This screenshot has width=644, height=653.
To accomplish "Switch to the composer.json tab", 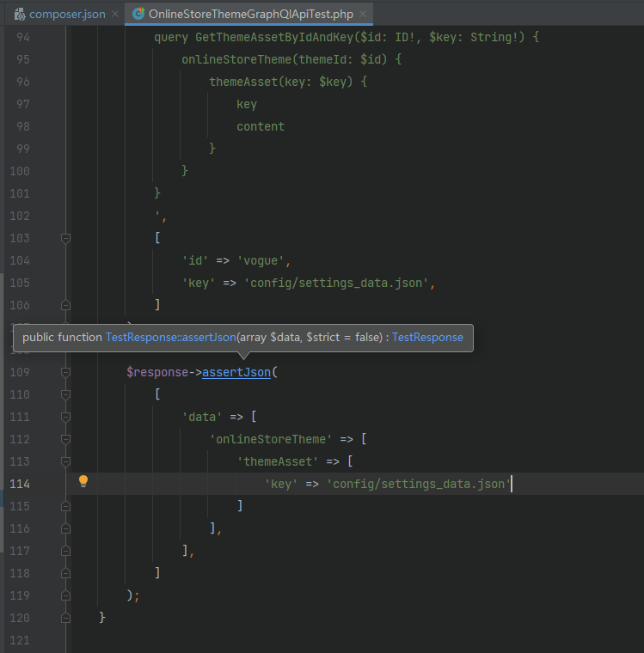I will pos(67,15).
